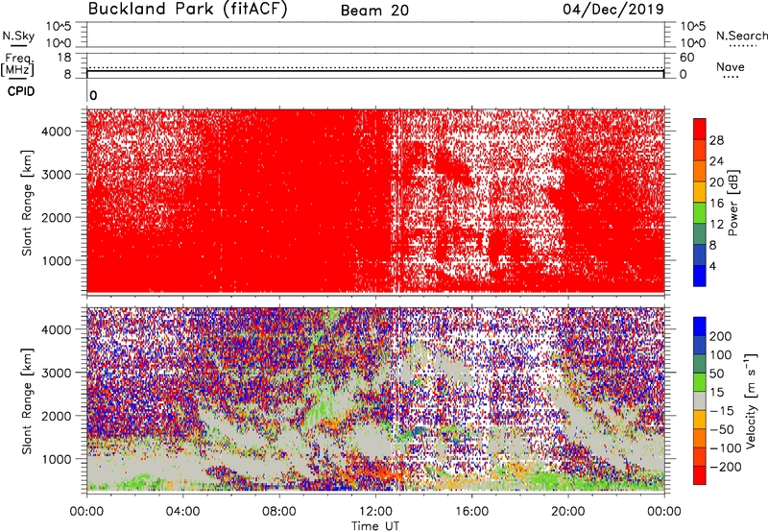Screen dimensions: 768x532
Task: Click the '20:00' time axis tick label
Action: click(x=568, y=512)
